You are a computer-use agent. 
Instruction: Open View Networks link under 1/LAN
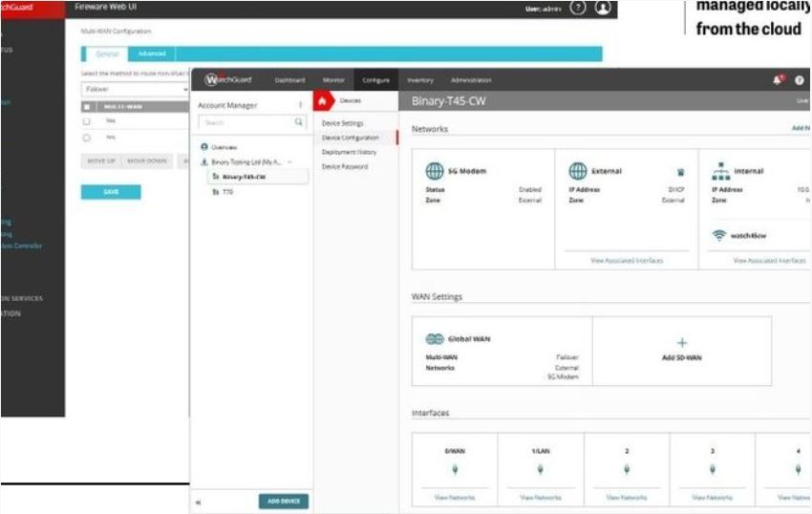coord(540,498)
